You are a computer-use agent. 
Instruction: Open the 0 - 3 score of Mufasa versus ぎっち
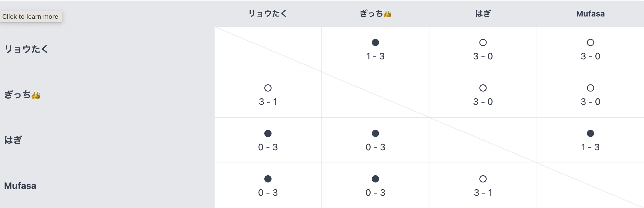click(x=375, y=193)
